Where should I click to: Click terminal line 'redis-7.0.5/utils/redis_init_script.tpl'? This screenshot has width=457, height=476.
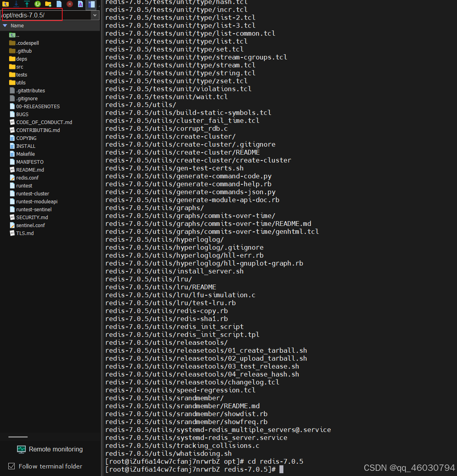[182, 335]
